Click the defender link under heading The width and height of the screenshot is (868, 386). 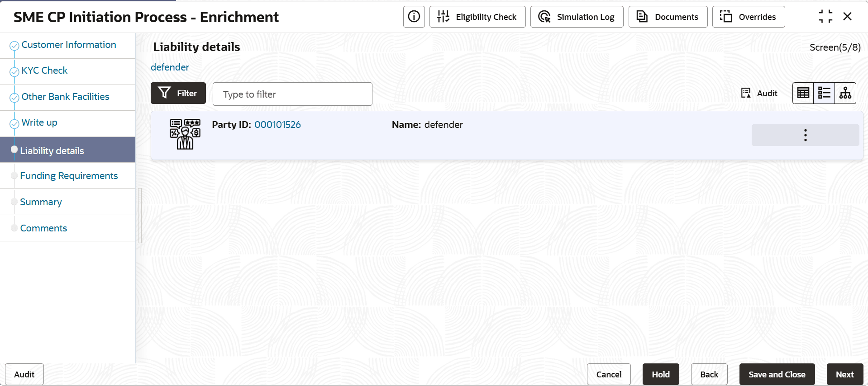[x=170, y=67]
